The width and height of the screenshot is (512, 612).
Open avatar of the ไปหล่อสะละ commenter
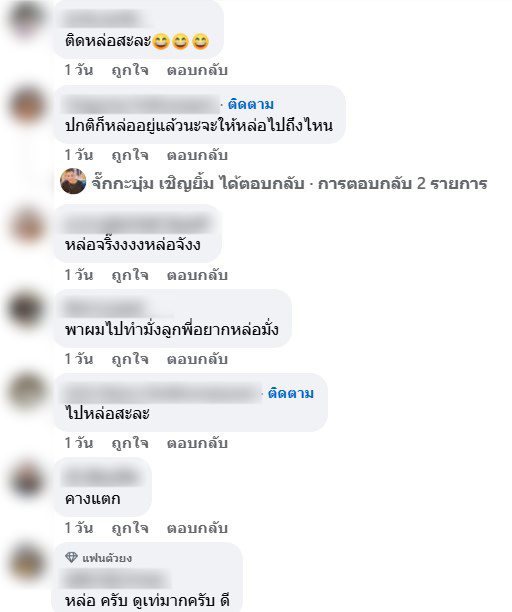point(27,392)
